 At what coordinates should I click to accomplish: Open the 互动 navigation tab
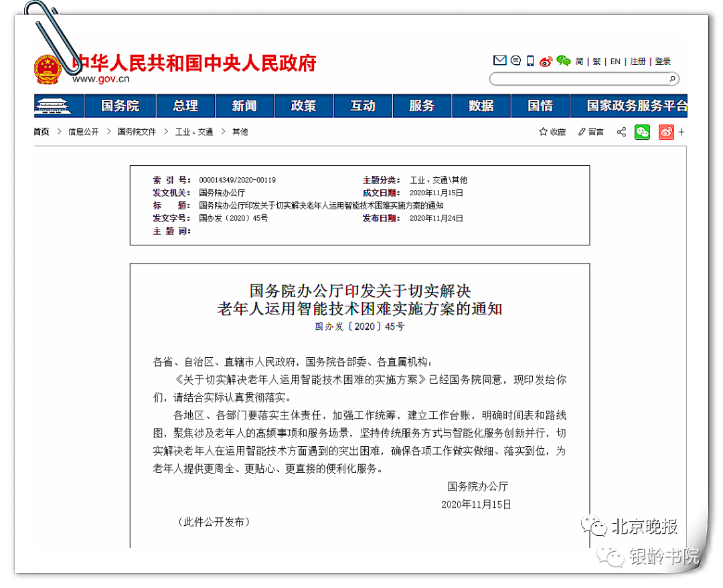[362, 106]
